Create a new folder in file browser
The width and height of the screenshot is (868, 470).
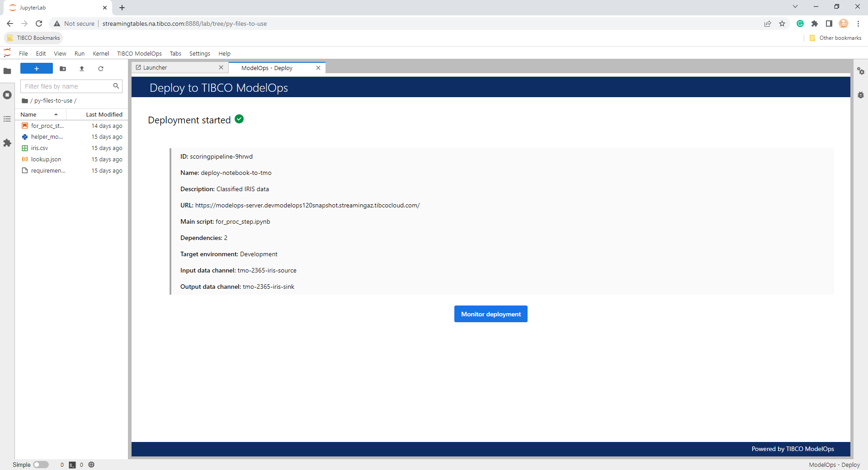click(63, 69)
